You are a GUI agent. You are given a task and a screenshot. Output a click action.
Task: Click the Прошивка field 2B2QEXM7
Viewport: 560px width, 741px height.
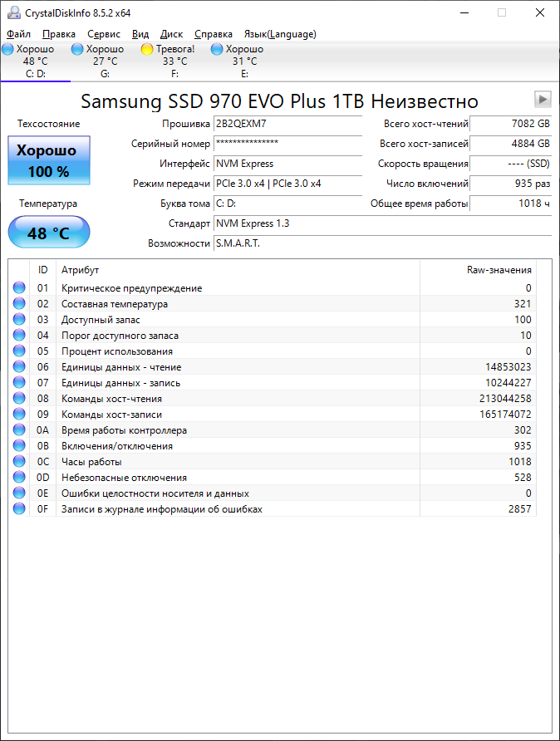(x=287, y=124)
